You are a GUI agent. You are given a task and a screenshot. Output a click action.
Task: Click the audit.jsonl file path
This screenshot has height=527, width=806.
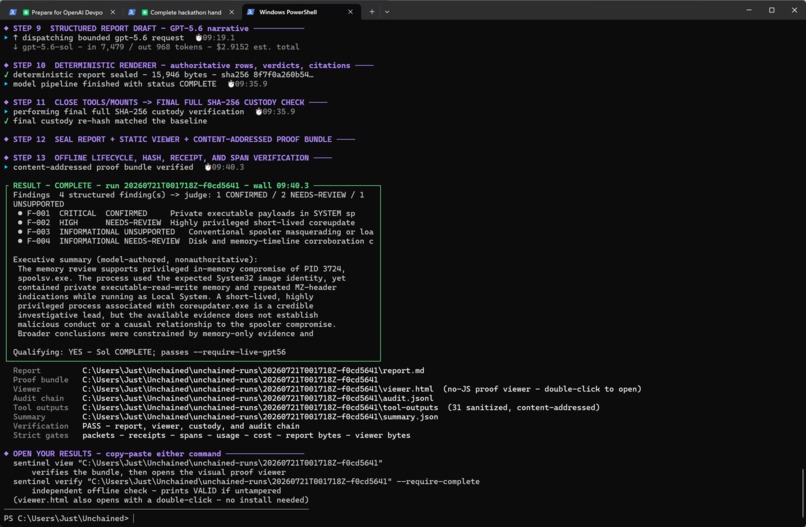[x=258, y=398]
